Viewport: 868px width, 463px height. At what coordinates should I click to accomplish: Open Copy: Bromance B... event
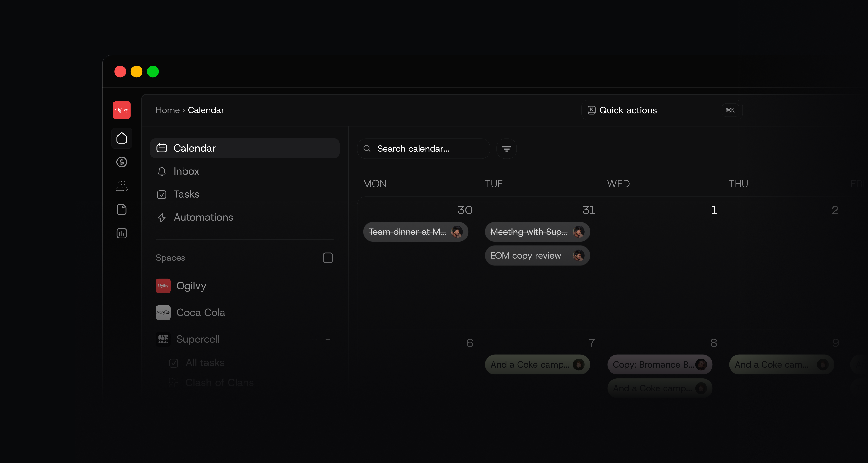[660, 365]
